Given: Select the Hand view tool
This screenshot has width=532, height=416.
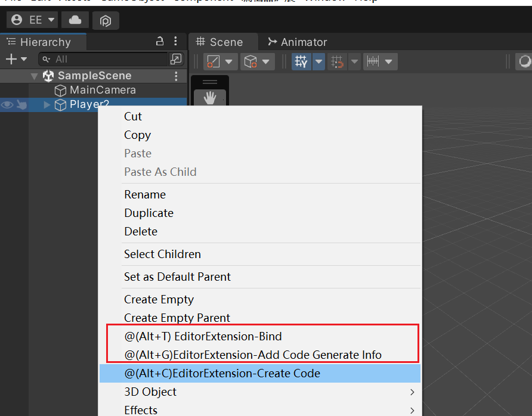Looking at the screenshot, I should [210, 98].
